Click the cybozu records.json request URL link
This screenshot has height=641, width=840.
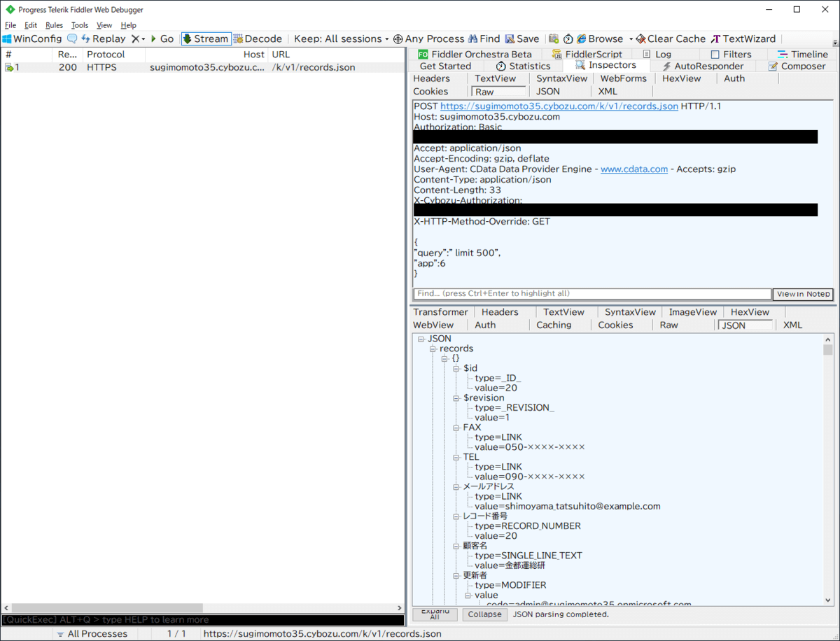[x=559, y=106]
